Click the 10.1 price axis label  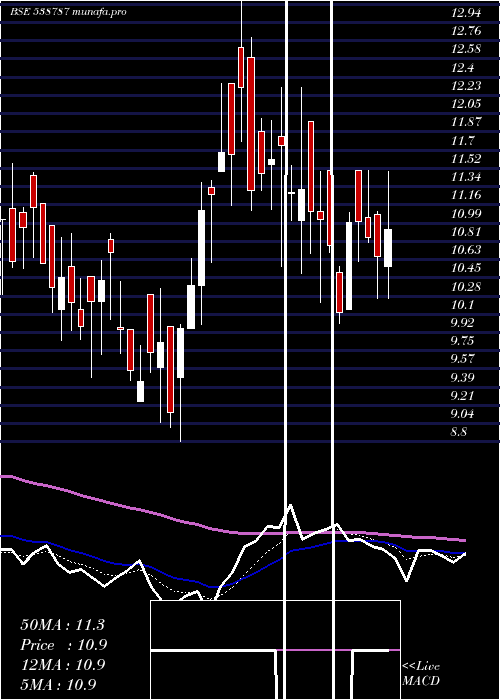pyautogui.click(x=462, y=305)
